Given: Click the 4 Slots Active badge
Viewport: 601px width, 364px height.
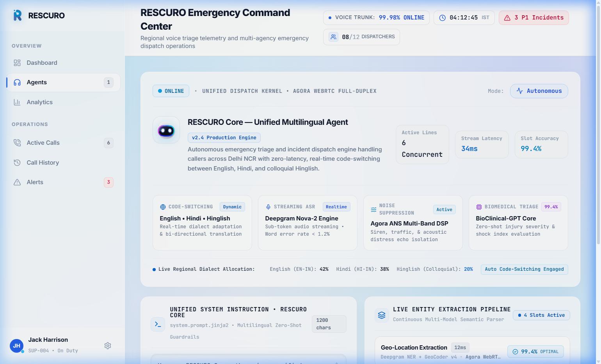Looking at the screenshot, I should point(541,315).
